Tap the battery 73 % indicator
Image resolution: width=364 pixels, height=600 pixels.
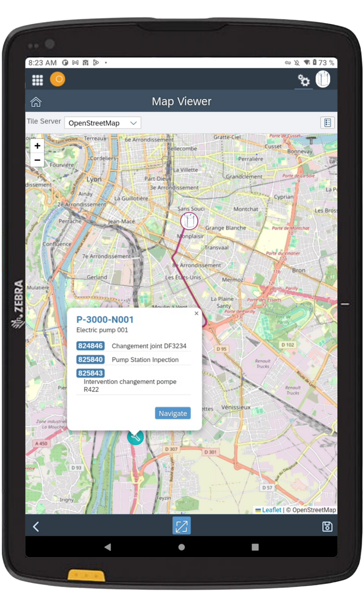(323, 63)
